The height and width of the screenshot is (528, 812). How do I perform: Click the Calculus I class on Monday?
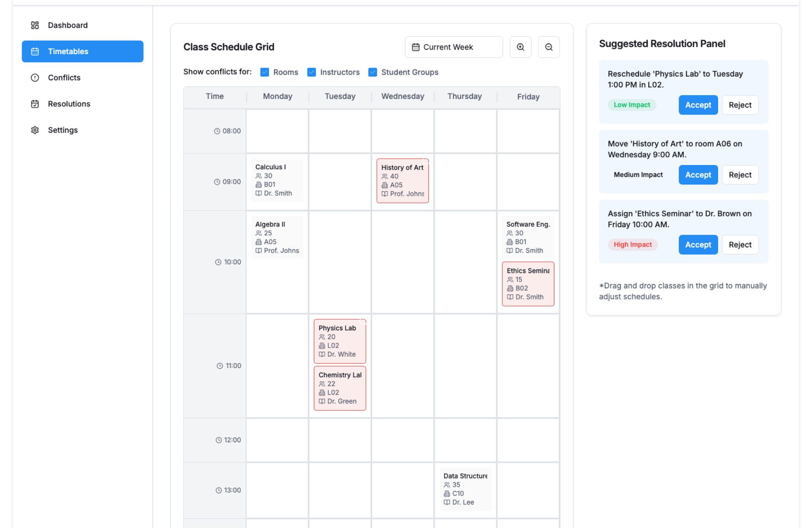tap(277, 180)
